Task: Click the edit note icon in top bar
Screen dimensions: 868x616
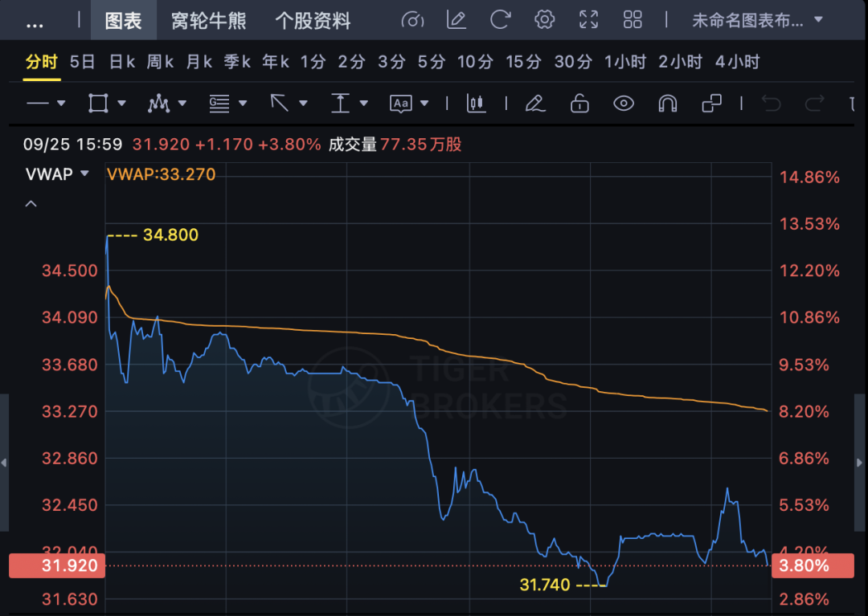Action: [457, 20]
